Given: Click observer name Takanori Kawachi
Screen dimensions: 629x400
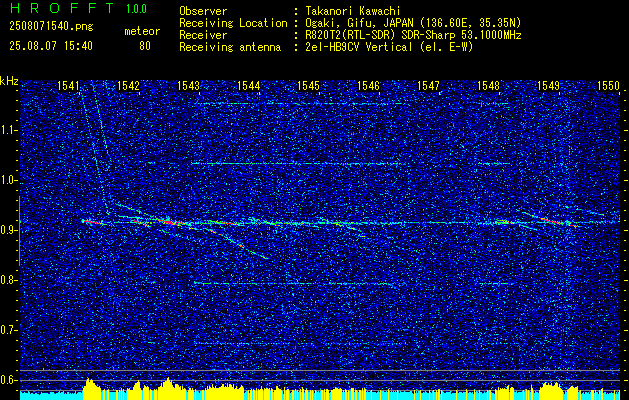Looking at the screenshot, I should (352, 11).
